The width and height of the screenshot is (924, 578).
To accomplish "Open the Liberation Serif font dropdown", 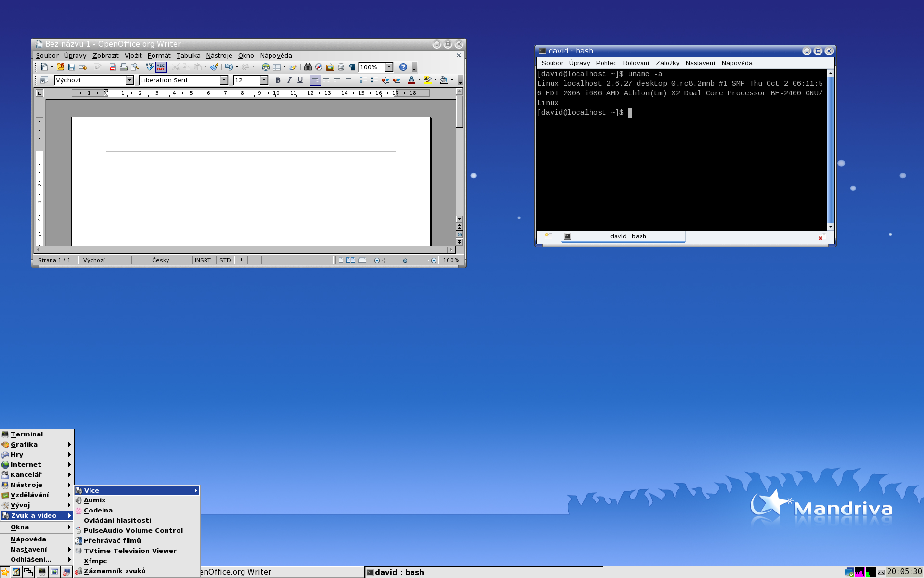I will tap(224, 80).
